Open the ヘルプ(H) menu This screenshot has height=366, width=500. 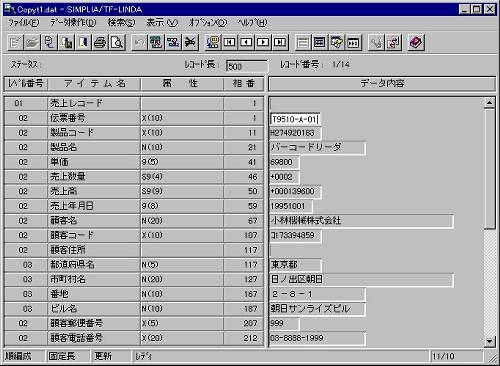pos(252,23)
